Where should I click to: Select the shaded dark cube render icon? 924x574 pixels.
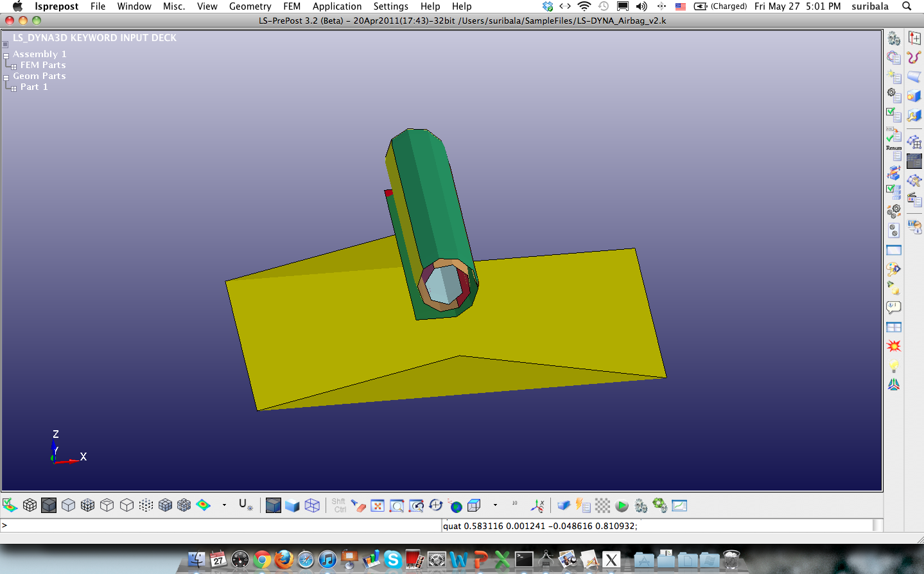point(49,505)
